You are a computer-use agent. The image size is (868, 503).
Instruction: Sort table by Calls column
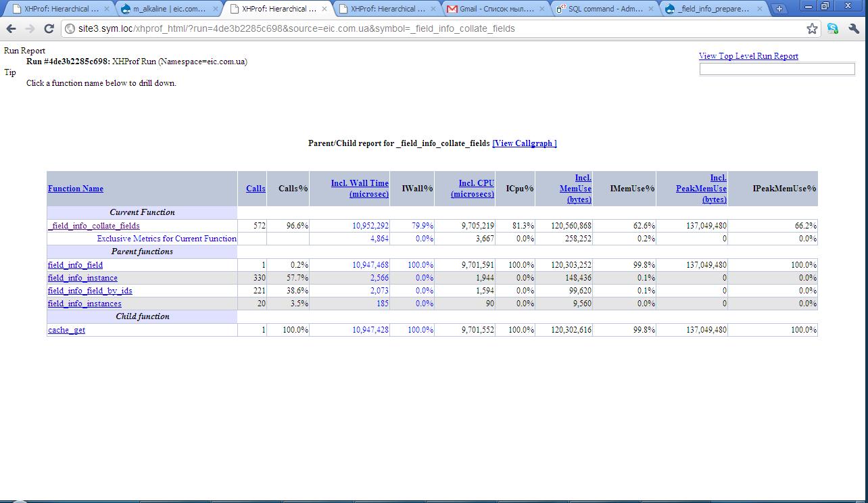(x=256, y=189)
